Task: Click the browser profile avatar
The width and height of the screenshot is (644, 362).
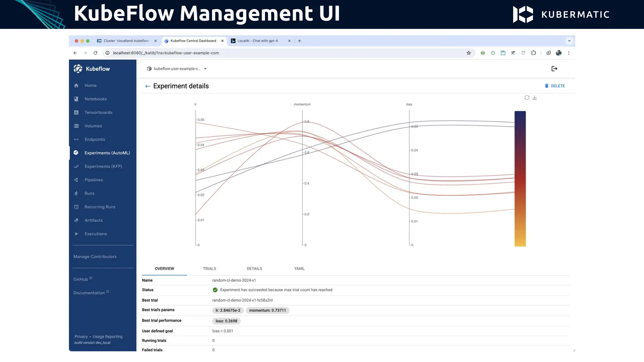Action: pyautogui.click(x=558, y=53)
